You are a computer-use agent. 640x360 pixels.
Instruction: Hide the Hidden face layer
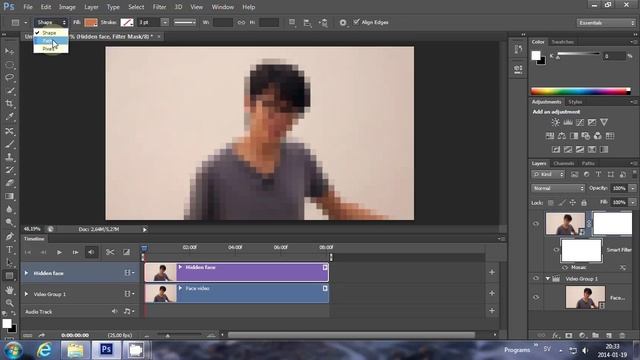point(536,224)
